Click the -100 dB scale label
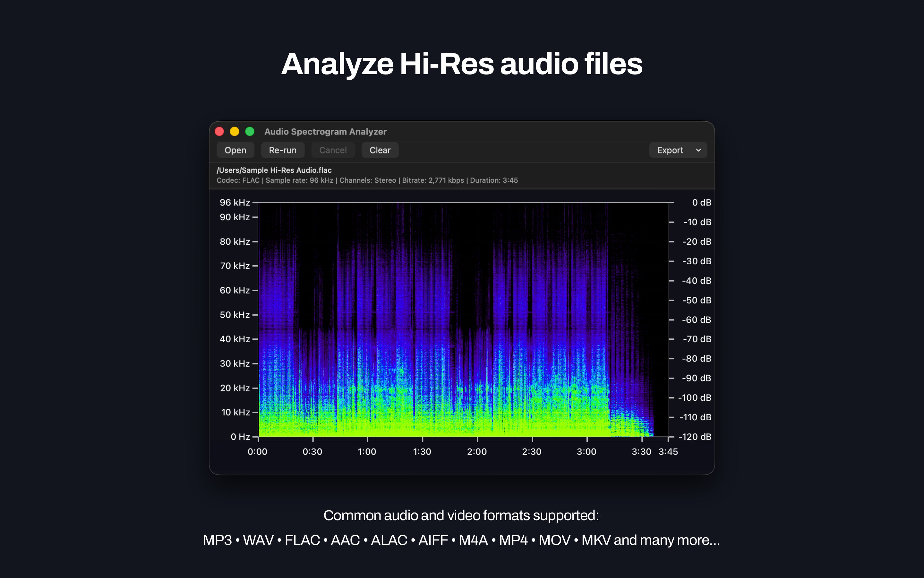The height and width of the screenshot is (578, 924). 695,398
